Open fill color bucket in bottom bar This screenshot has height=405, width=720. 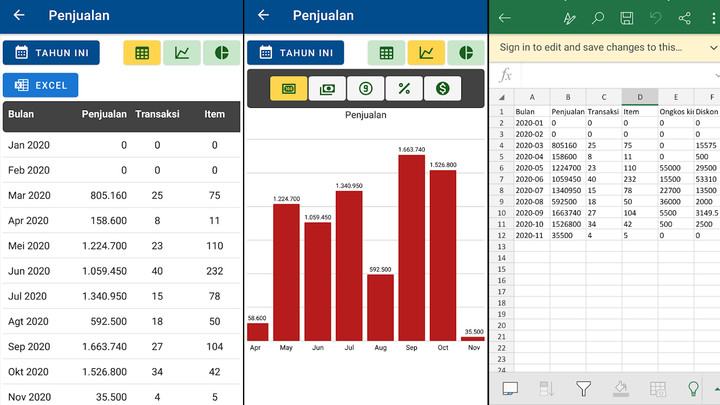pos(620,389)
